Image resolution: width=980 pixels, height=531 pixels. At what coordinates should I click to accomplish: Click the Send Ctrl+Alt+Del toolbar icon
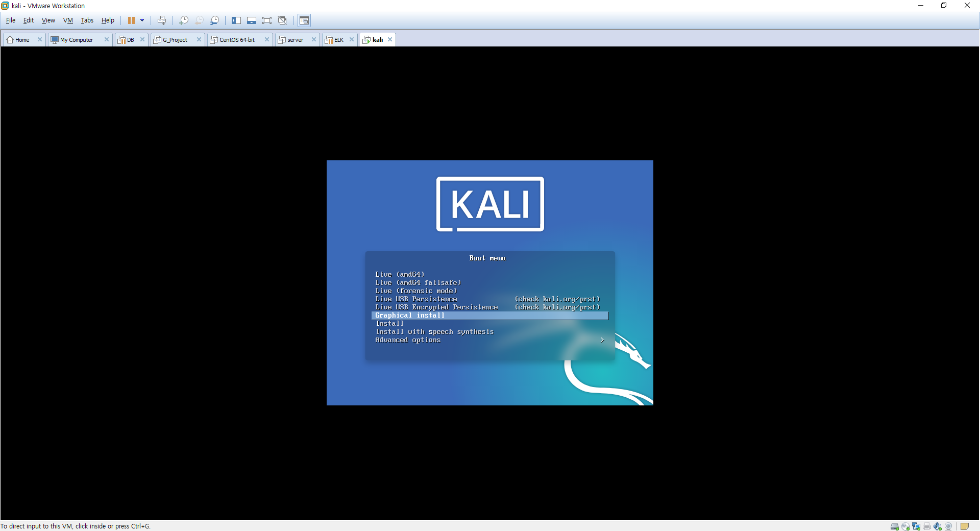click(x=162, y=20)
